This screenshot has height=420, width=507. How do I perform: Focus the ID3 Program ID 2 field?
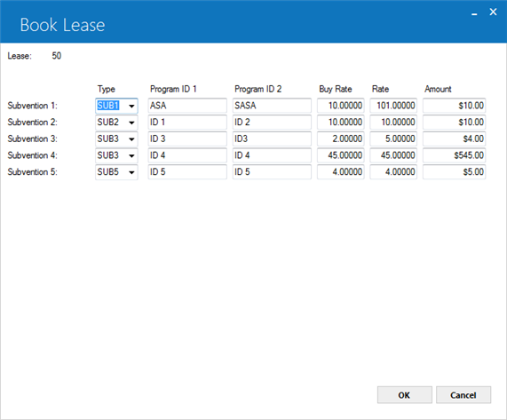coord(272,139)
